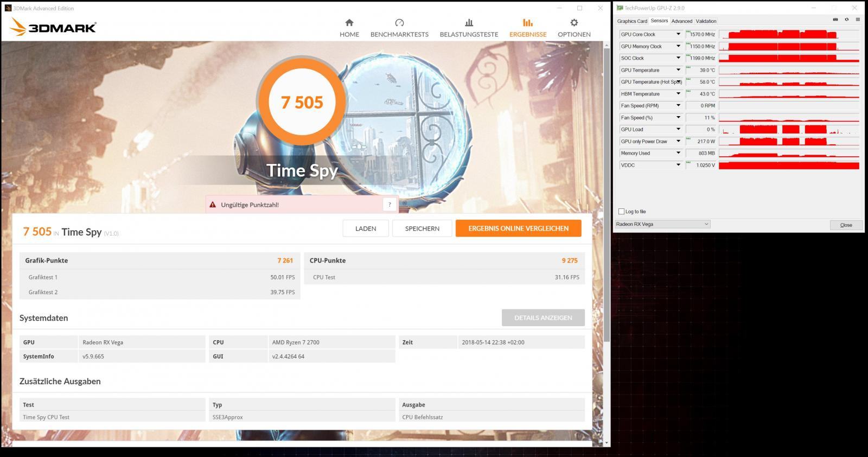This screenshot has width=868, height=457.
Task: Open the Memory Used sensor dropdown
Action: click(678, 153)
